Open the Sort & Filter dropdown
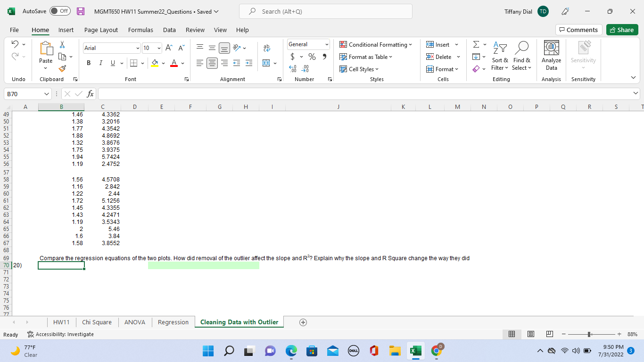This screenshot has width=644, height=362. point(500,56)
